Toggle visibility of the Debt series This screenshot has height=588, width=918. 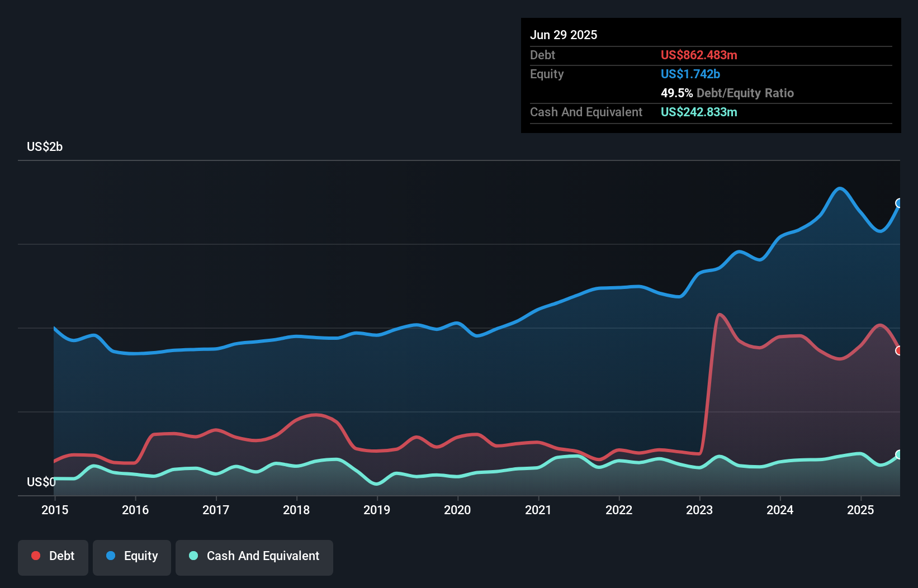pos(53,556)
